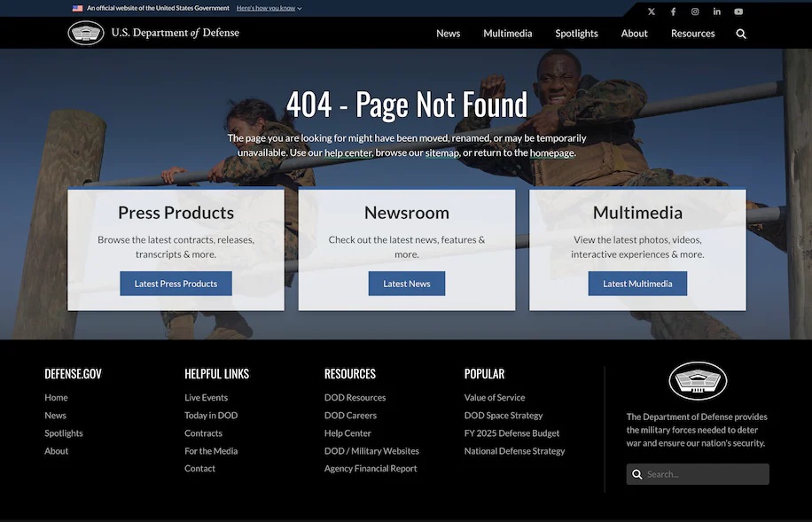The image size is (812, 522).
Task: Open the Instagram icon link
Action: 695,12
